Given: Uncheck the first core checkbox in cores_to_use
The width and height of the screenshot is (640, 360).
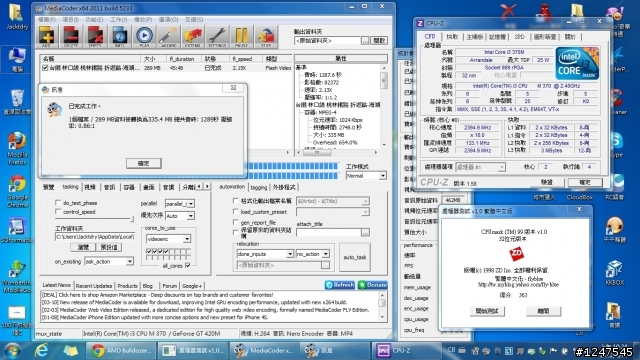Looking at the screenshot, I should tap(149, 252).
